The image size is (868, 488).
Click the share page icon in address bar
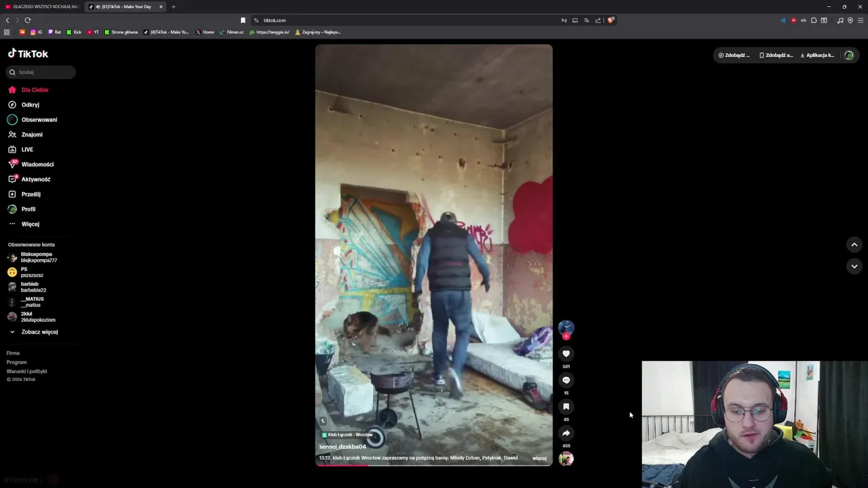pos(598,20)
